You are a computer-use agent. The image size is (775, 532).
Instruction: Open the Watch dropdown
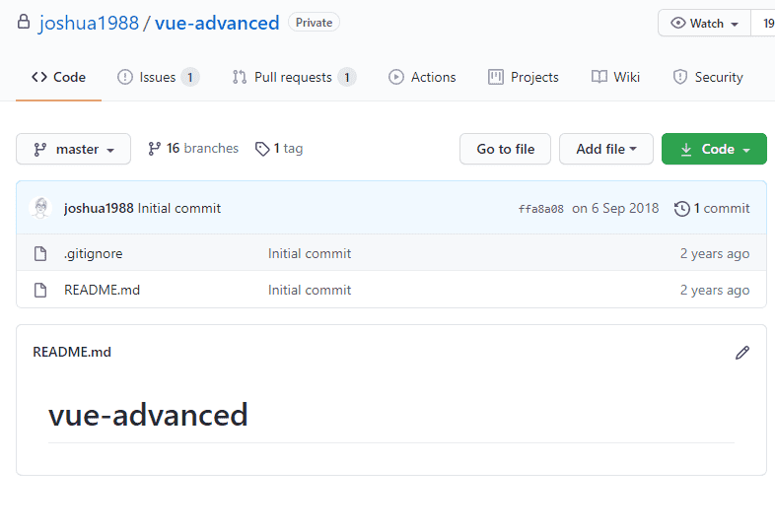(x=704, y=24)
